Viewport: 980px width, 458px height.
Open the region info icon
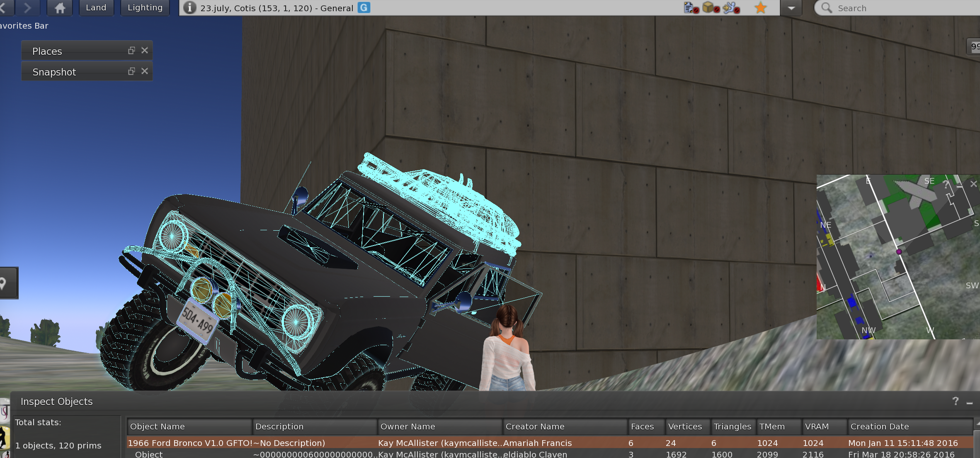[189, 8]
